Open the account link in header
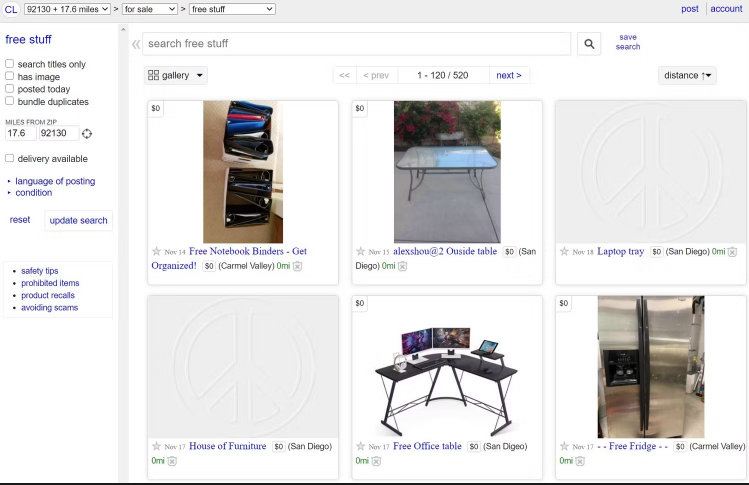The width and height of the screenshot is (749, 485). click(x=726, y=9)
